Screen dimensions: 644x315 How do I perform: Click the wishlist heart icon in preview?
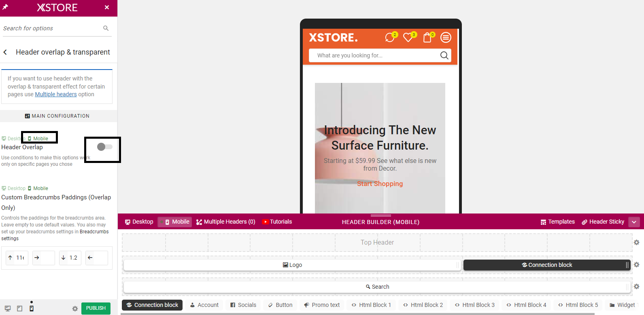coord(409,37)
